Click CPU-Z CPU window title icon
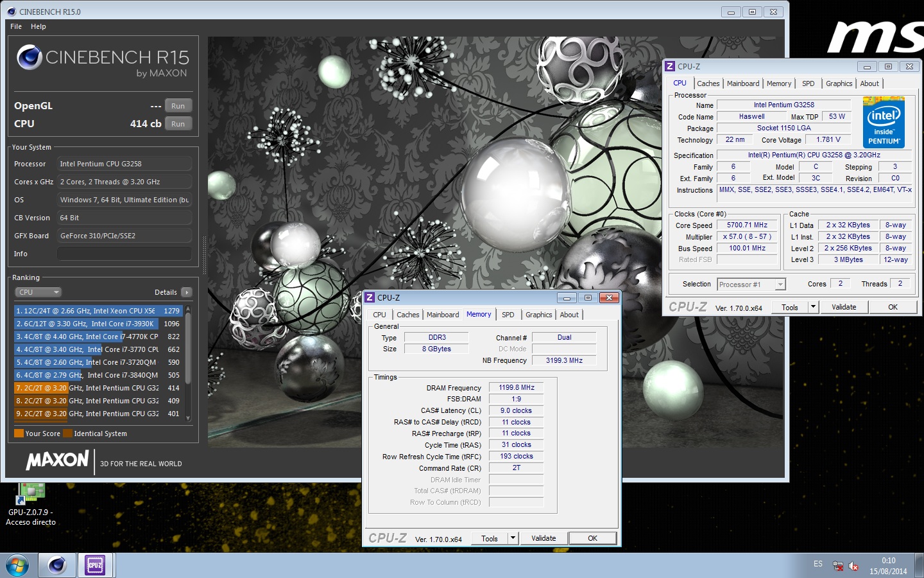This screenshot has width=924, height=578. pos(670,66)
